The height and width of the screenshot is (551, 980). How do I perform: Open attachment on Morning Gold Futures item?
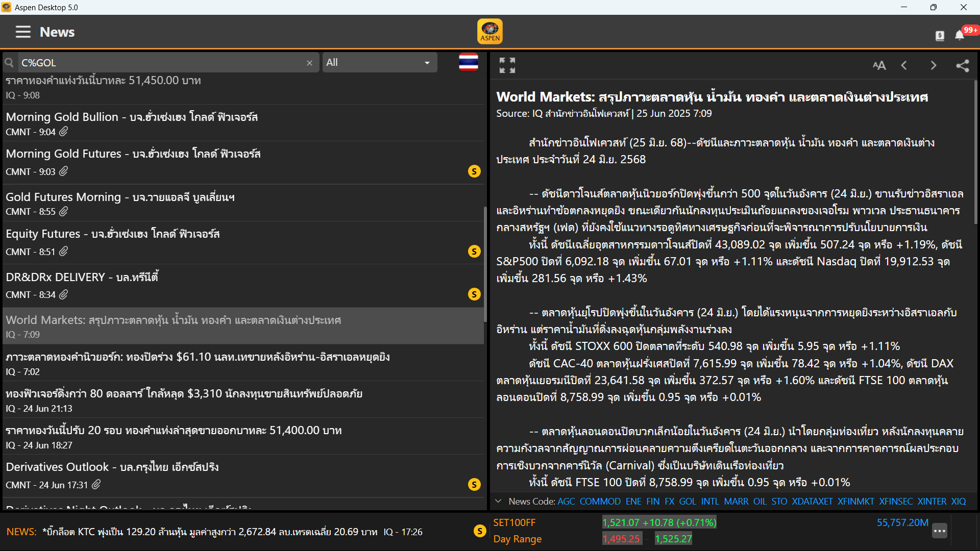pyautogui.click(x=63, y=171)
